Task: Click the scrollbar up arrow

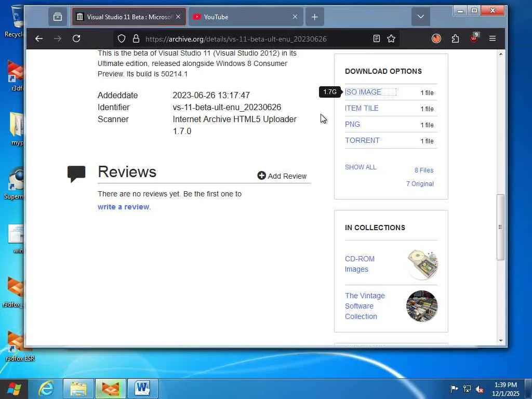Action: tap(501, 54)
